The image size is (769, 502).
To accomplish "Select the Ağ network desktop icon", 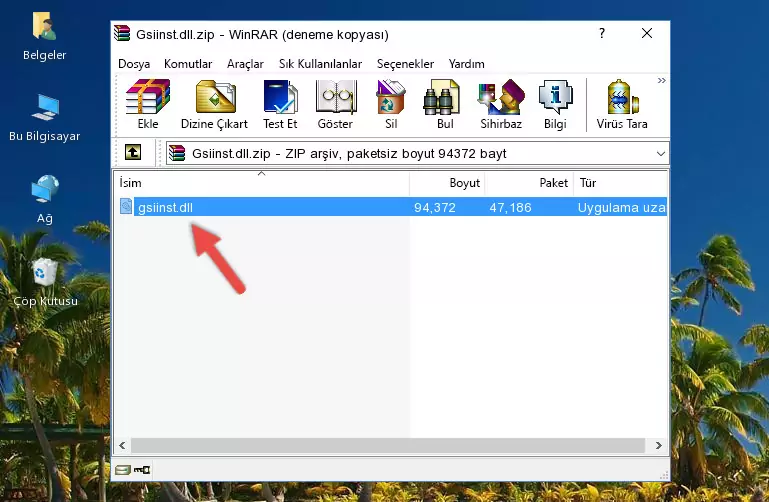I will tap(45, 200).
